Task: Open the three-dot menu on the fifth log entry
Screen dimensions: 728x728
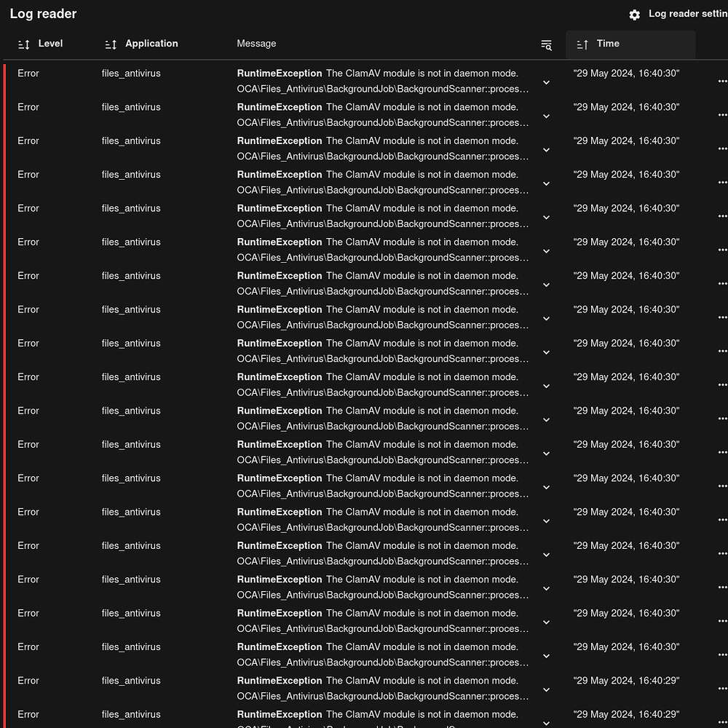Action: click(723, 215)
